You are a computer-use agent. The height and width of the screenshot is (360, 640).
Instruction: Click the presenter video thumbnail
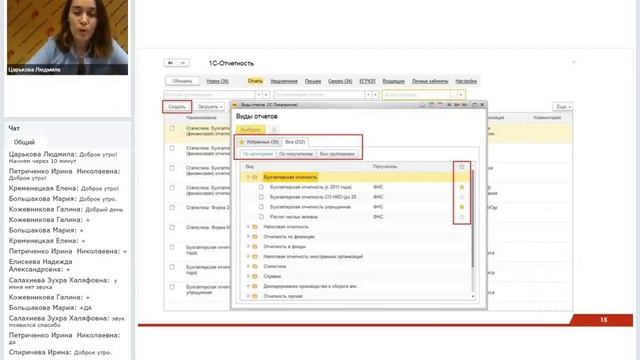[x=67, y=37]
